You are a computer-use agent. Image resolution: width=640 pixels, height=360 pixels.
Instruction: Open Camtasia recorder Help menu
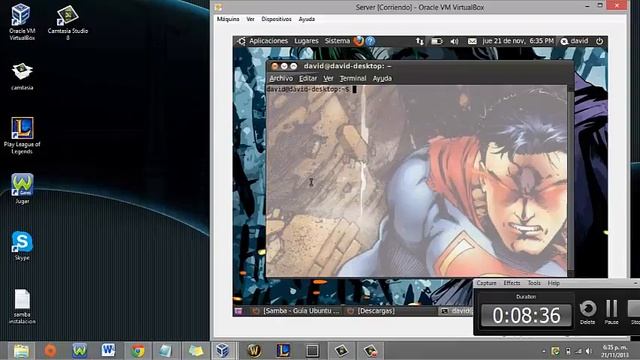pyautogui.click(x=553, y=283)
